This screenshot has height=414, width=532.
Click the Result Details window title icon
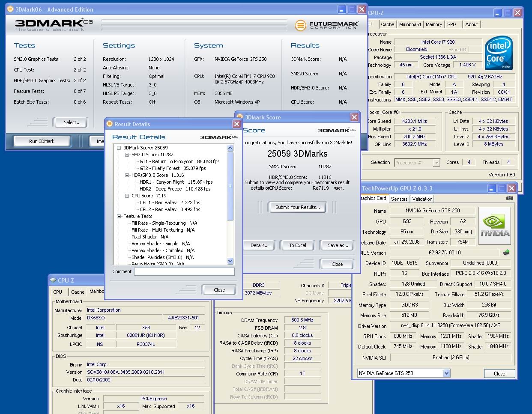pos(109,124)
